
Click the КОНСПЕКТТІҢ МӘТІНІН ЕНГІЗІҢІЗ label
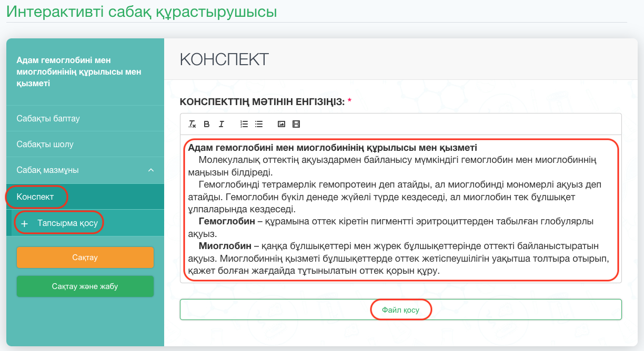(x=262, y=101)
